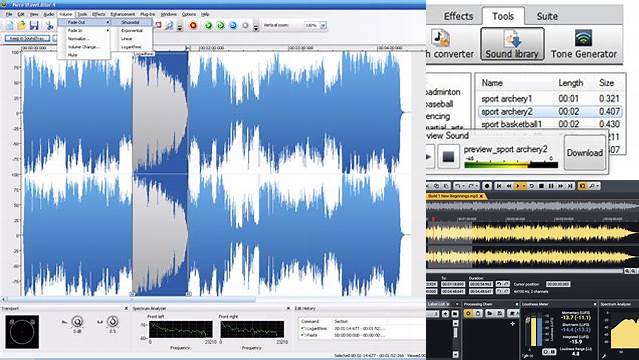Screen dimensions: 639x360
Task: Click the Cut scissors icon
Action: (49, 25)
